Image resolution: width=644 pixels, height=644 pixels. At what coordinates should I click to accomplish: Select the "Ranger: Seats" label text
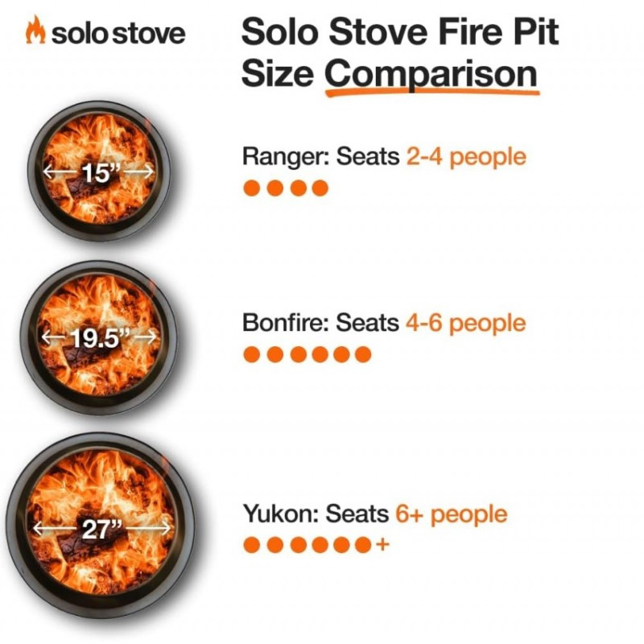tap(320, 155)
